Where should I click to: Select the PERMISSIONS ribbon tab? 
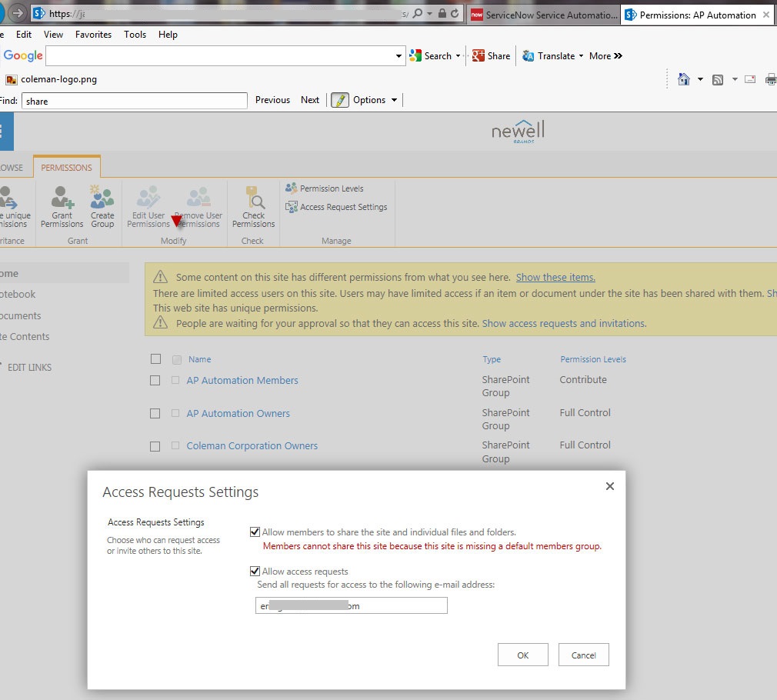66,168
